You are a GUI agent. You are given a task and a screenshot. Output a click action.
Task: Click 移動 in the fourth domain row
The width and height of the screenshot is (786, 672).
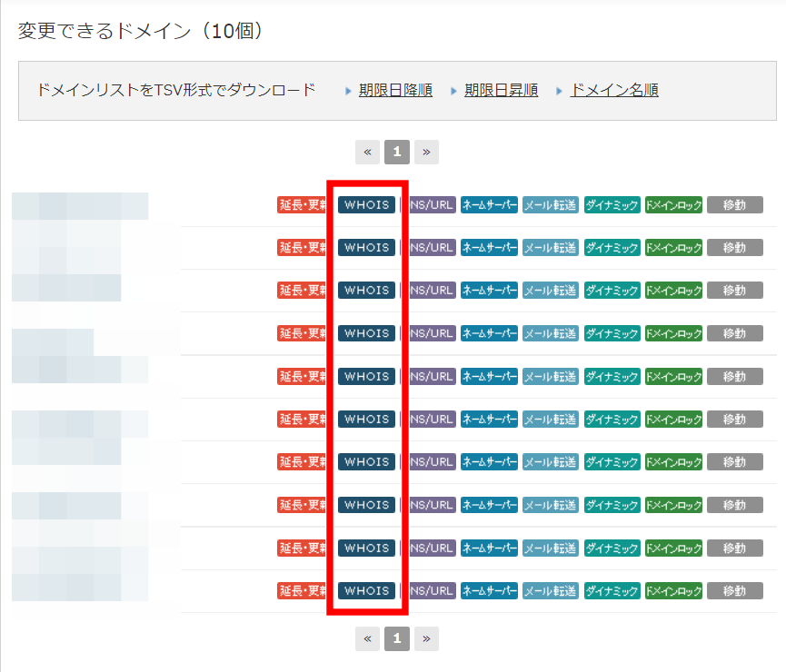tap(735, 333)
